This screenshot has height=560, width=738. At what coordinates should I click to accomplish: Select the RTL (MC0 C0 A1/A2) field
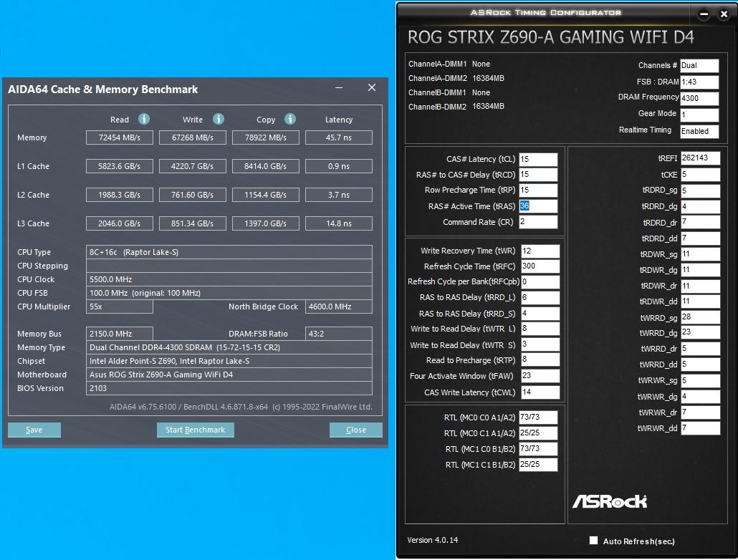tap(538, 417)
